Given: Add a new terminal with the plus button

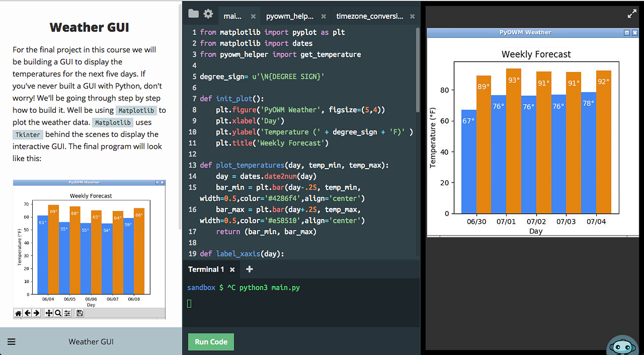Looking at the screenshot, I should 248,270.
